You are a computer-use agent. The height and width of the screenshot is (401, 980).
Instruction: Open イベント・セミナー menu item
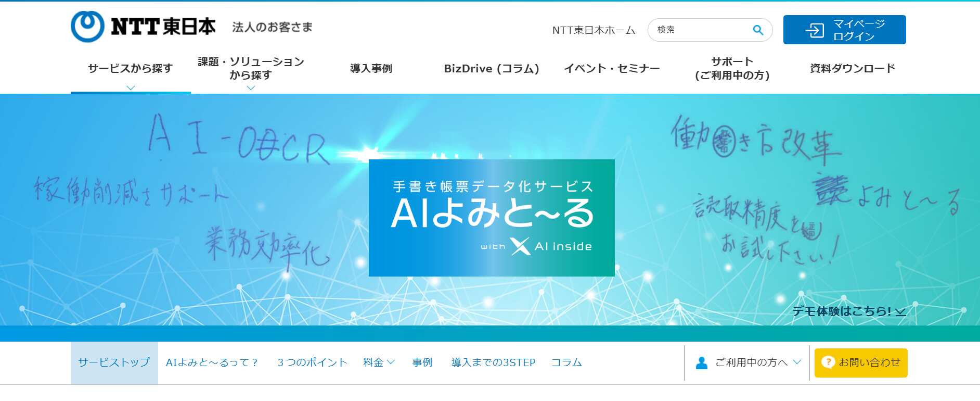(612, 68)
